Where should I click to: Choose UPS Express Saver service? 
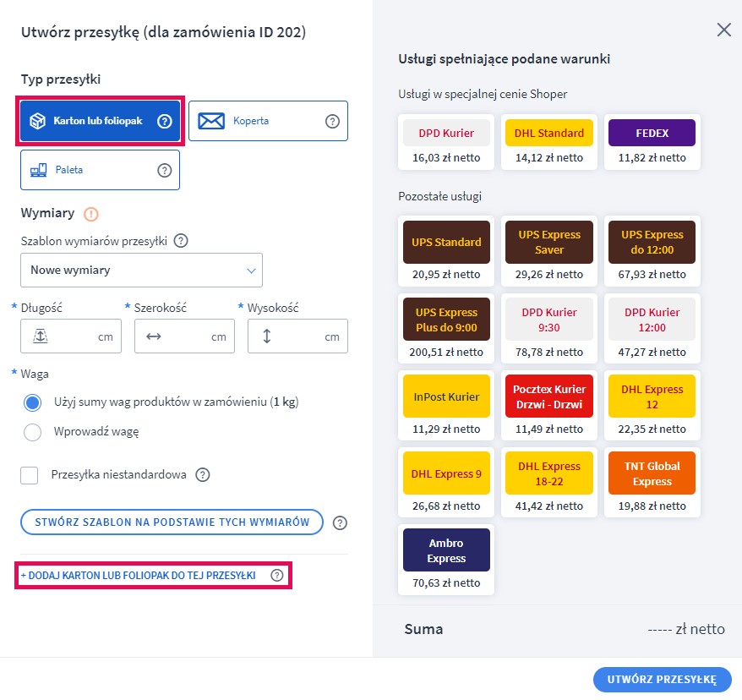549,251
